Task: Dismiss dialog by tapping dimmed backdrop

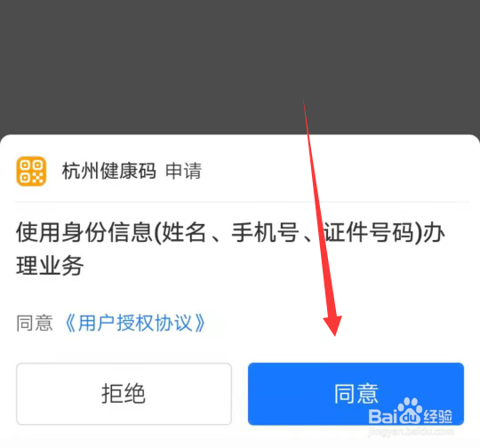Action: [153, 61]
